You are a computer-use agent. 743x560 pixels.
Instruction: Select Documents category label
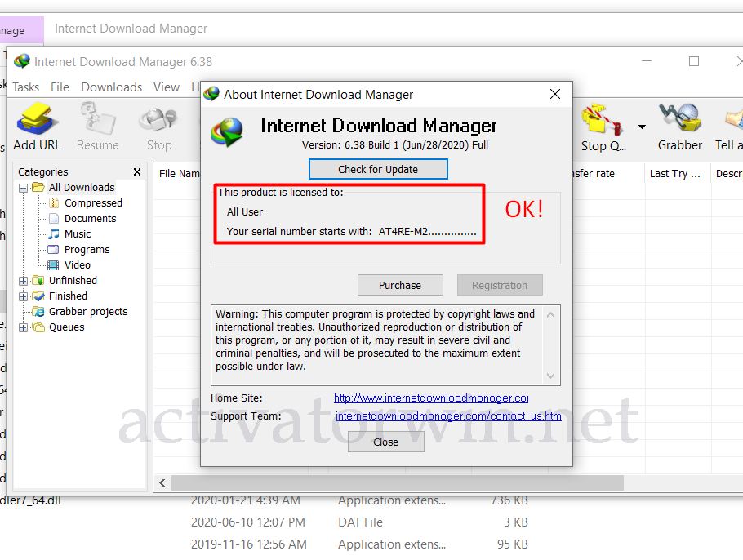(x=90, y=219)
